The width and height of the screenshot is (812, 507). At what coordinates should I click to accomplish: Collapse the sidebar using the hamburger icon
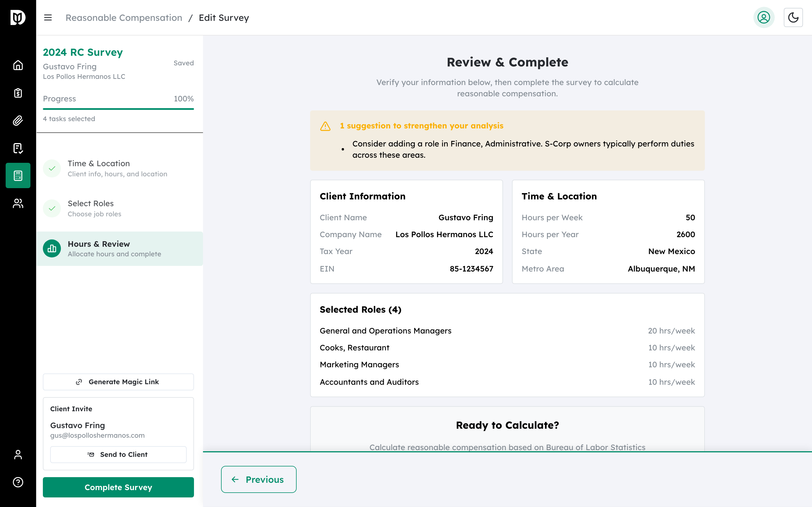[48, 17]
